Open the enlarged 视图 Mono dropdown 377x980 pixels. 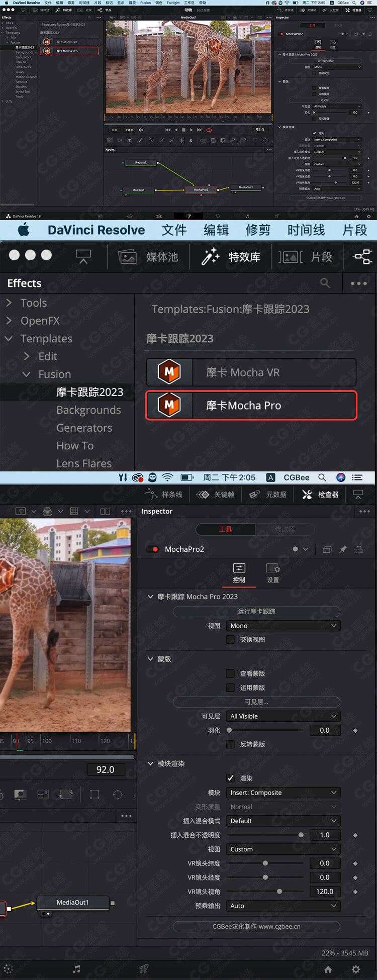(x=284, y=626)
